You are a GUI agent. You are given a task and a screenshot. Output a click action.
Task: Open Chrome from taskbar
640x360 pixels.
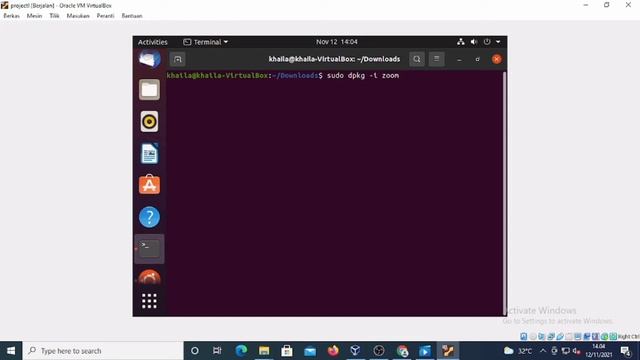coord(402,351)
